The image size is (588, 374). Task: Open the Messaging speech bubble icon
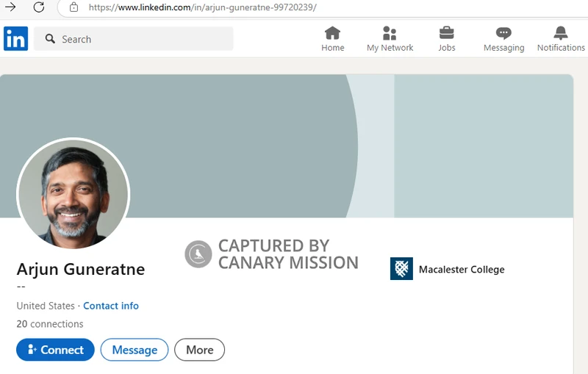pyautogui.click(x=503, y=33)
